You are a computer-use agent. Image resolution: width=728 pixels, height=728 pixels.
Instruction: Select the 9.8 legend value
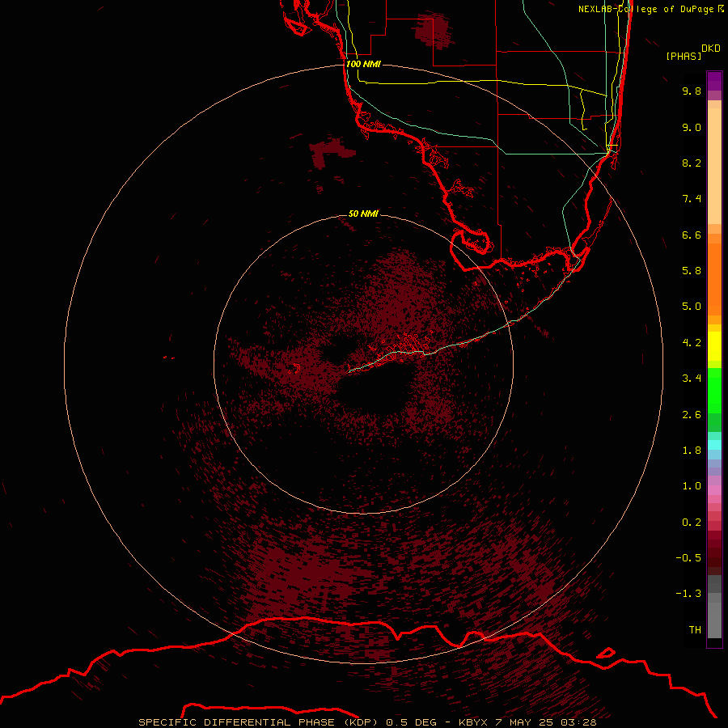coord(692,91)
